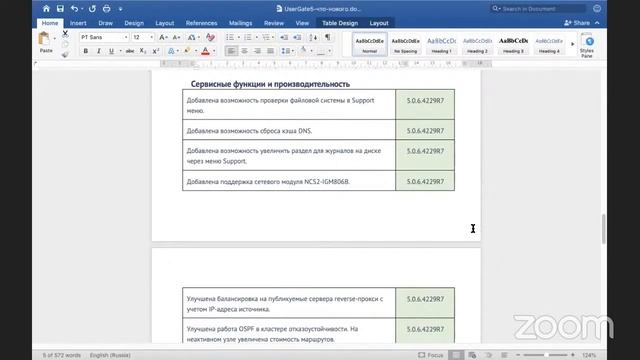Enable Focus mode in status bar

pyautogui.click(x=431, y=355)
